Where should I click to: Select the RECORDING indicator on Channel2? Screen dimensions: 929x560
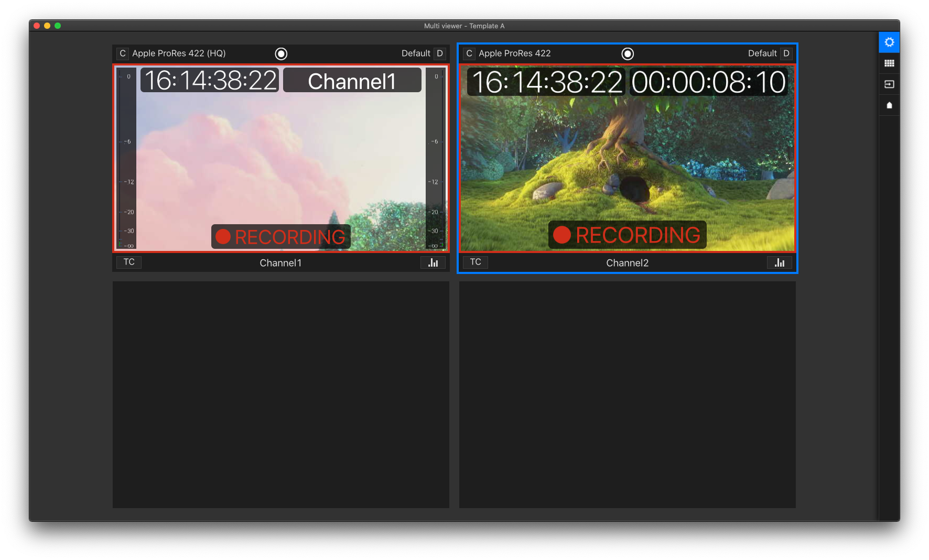(628, 235)
